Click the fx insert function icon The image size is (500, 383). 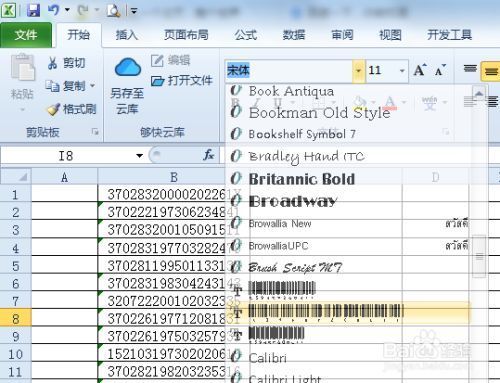click(209, 155)
